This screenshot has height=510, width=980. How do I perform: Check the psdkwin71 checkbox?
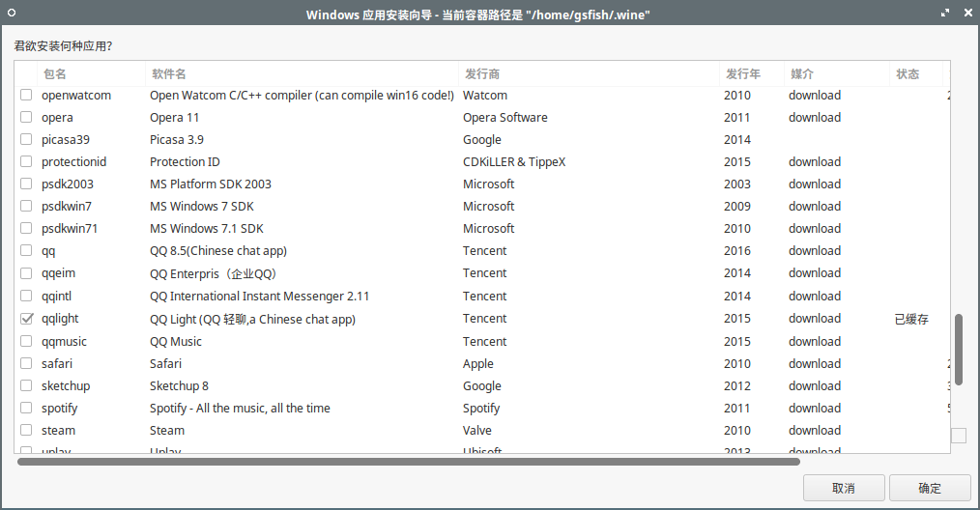coord(26,228)
